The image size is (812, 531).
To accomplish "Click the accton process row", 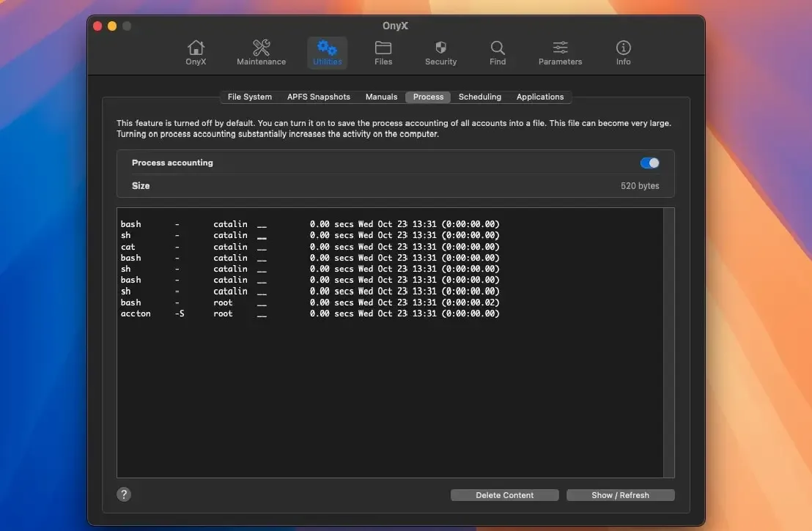I will tap(310, 313).
